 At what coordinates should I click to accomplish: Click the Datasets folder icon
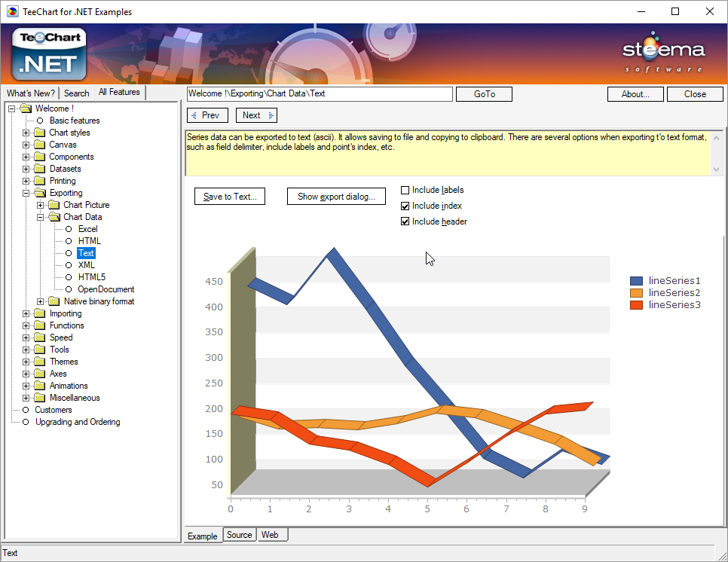pyautogui.click(x=39, y=169)
